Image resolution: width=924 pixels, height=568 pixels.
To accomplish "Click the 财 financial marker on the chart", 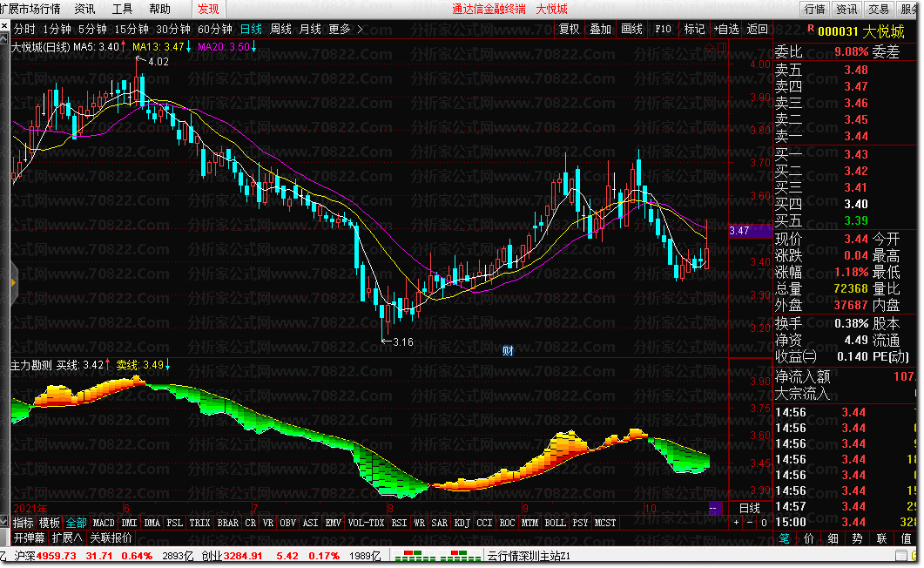I will 508,350.
